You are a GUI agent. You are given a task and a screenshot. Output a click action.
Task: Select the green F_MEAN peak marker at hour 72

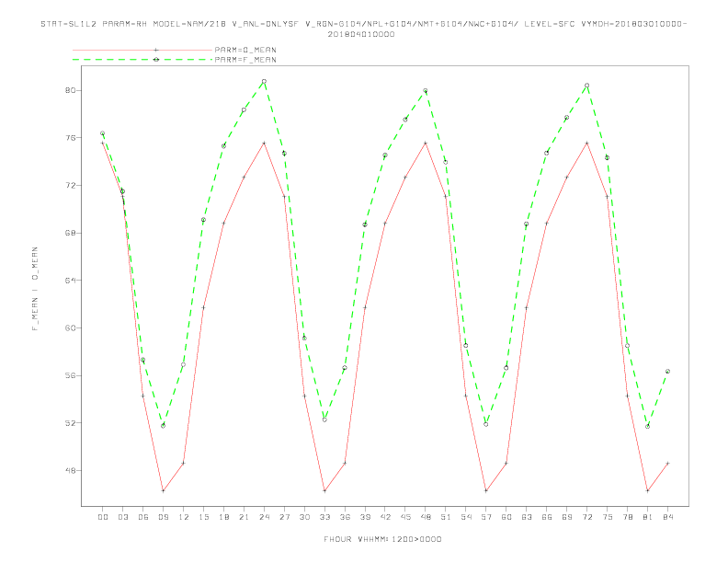586,86
